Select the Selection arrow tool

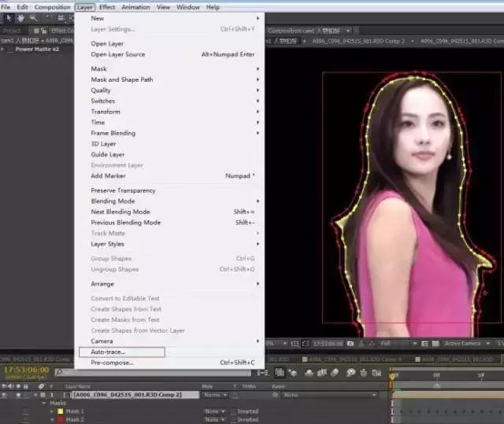8,18
